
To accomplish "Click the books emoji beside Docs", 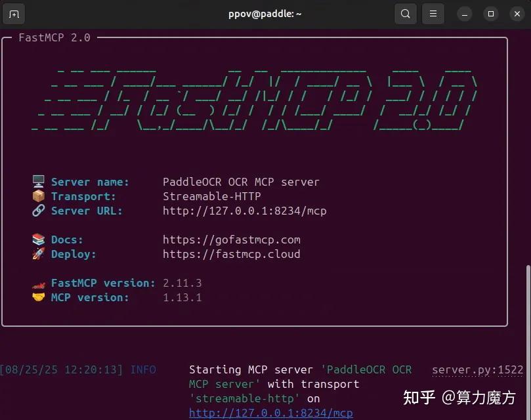I will pos(38,239).
